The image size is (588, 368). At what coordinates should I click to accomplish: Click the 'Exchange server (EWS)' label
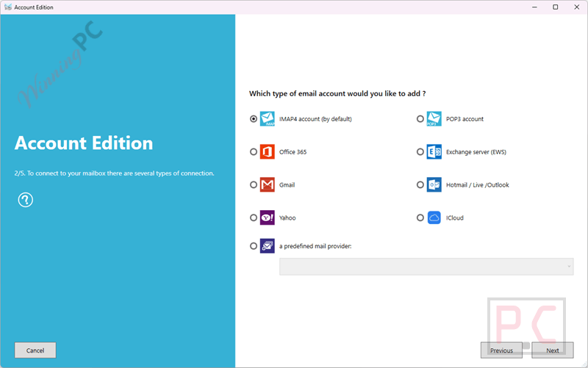(476, 152)
